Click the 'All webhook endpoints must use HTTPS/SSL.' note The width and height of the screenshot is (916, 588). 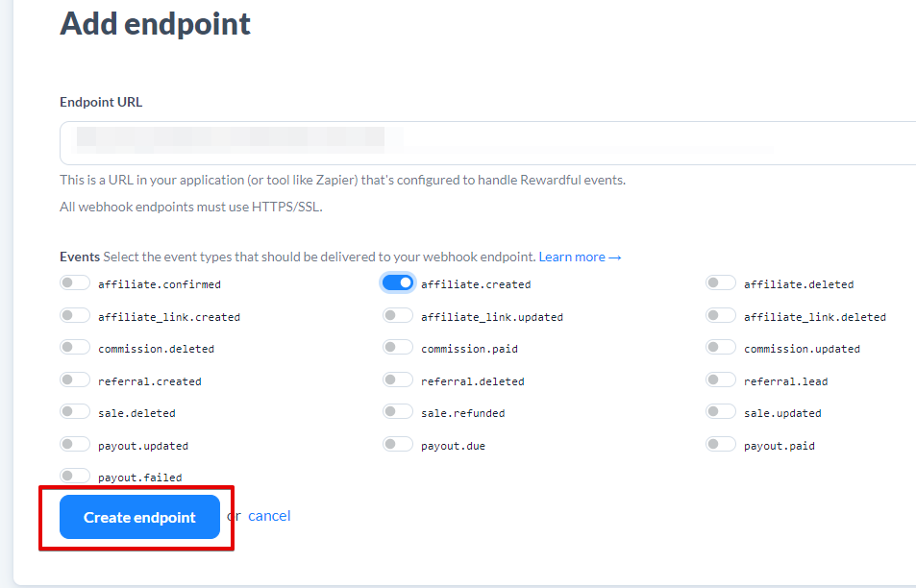pyautogui.click(x=191, y=207)
